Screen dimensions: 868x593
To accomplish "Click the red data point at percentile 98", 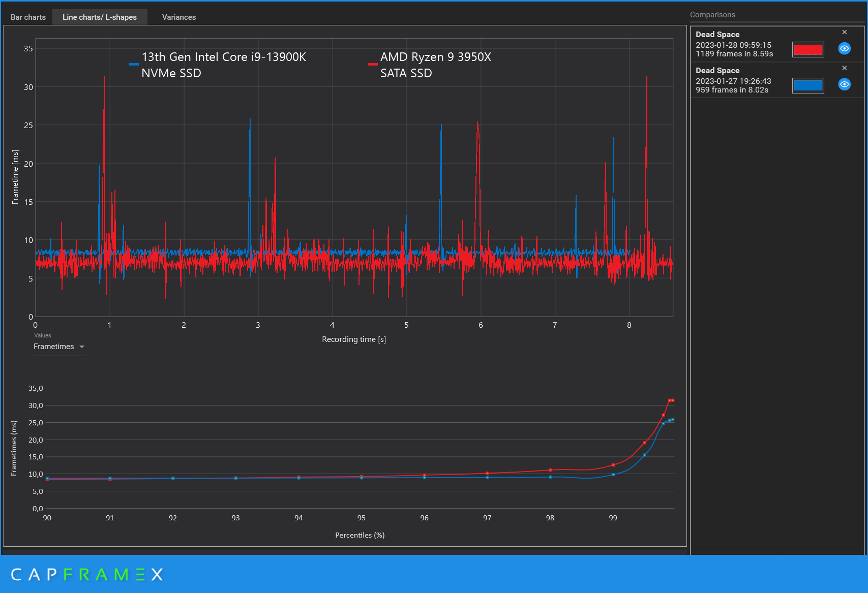I will click(x=550, y=470).
